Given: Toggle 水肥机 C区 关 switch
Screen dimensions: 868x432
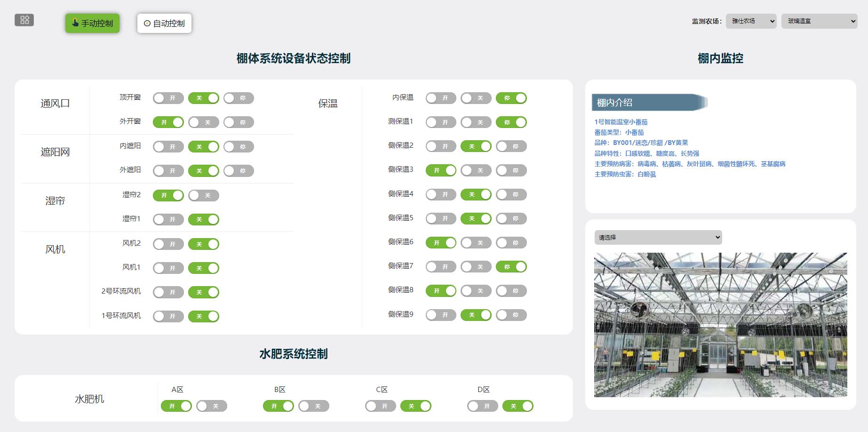Looking at the screenshot, I should click(416, 406).
